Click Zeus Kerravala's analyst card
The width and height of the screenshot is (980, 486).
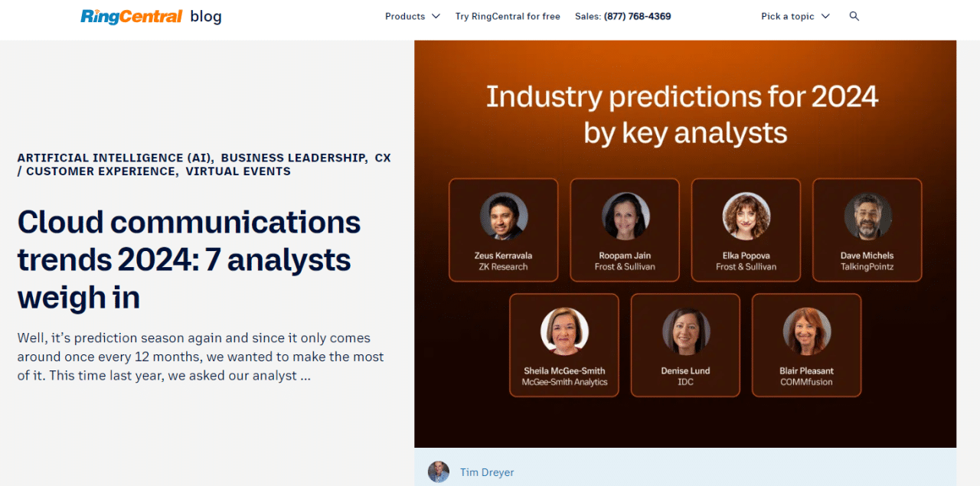(x=503, y=230)
